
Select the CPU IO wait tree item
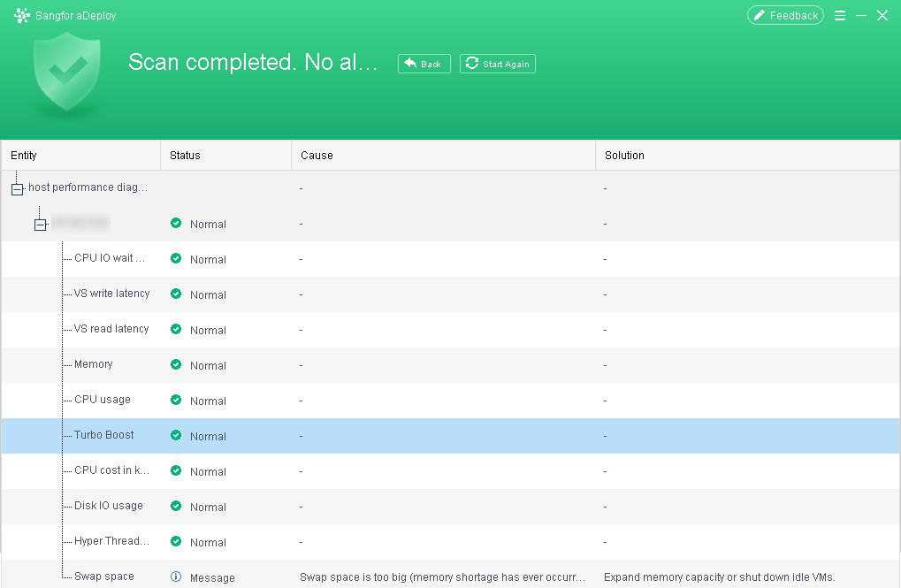pyautogui.click(x=109, y=258)
